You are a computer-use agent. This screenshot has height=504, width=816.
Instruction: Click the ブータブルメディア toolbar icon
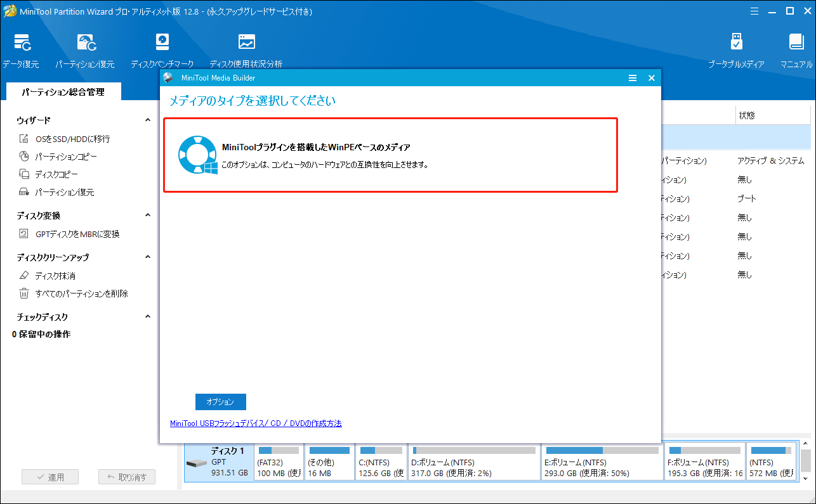pos(736,42)
